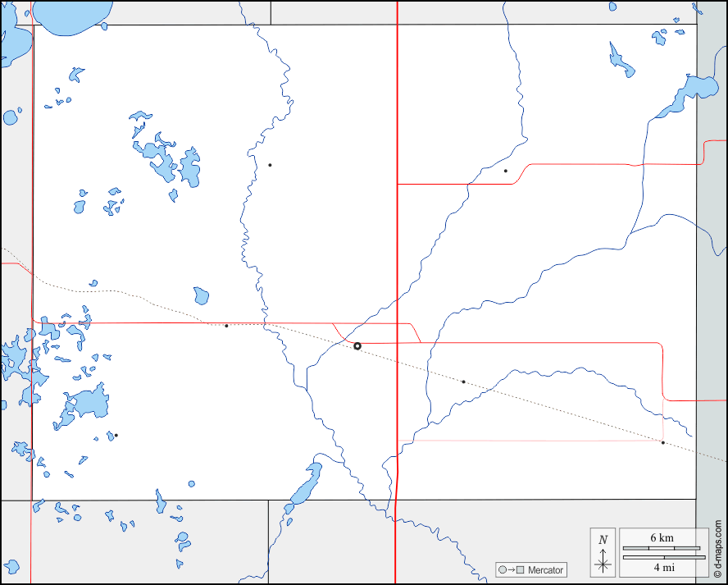
Task: Open the d-maps.com copyright link
Action: [x=717, y=549]
